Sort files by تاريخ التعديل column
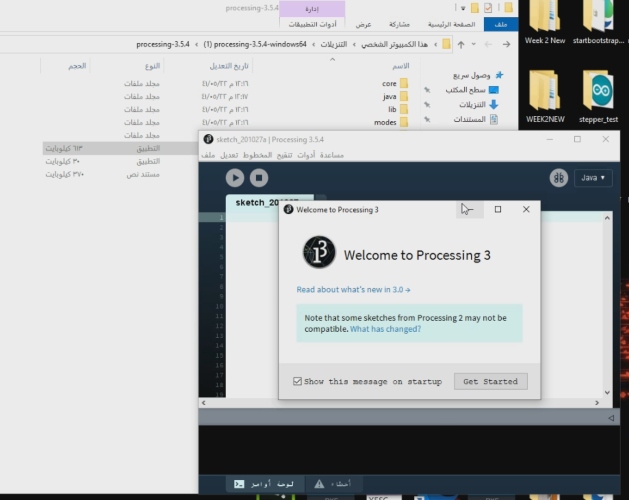 pyautogui.click(x=229, y=66)
